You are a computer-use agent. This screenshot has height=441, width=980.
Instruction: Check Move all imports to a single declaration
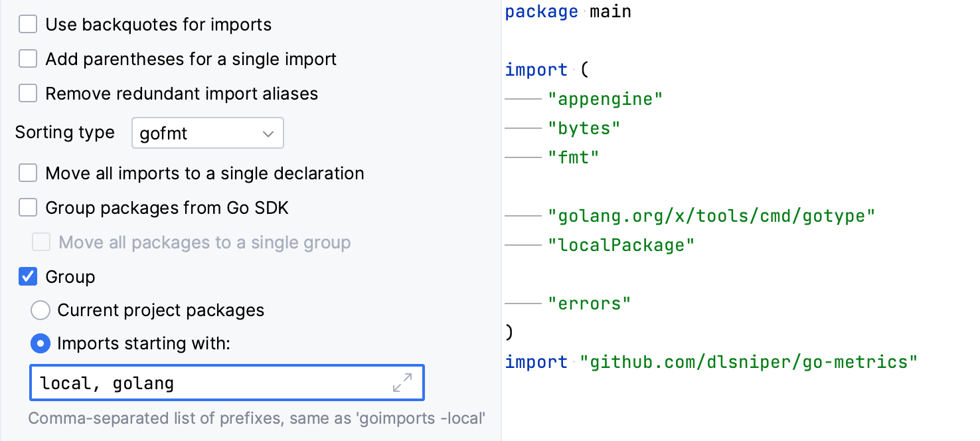pos(27,173)
